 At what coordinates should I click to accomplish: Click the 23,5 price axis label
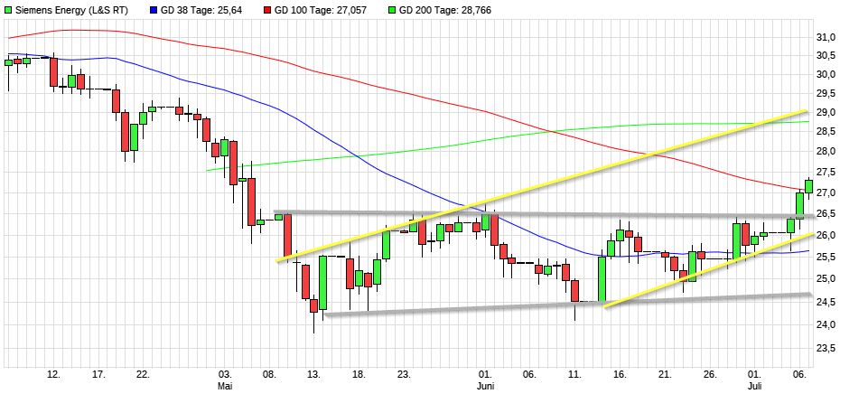pos(826,349)
